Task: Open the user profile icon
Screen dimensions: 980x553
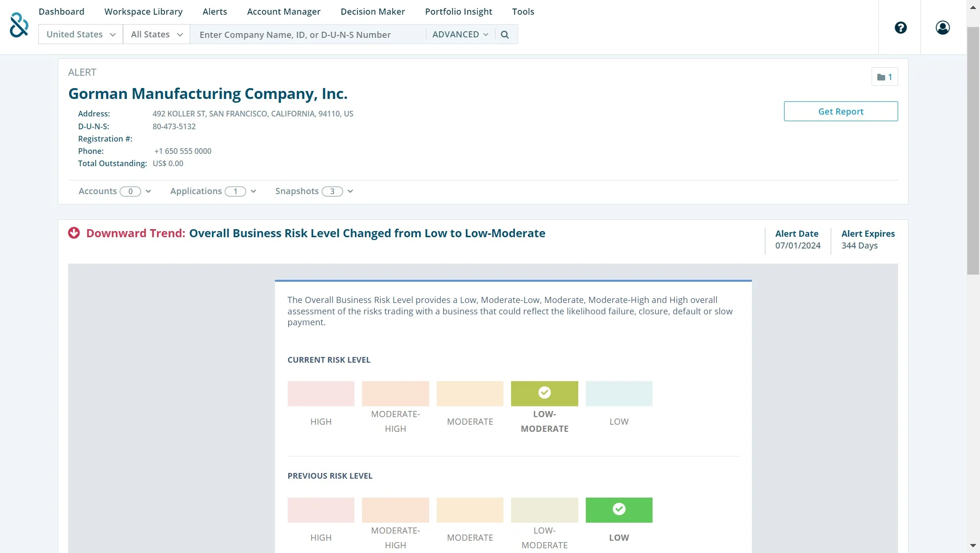Action: tap(942, 27)
